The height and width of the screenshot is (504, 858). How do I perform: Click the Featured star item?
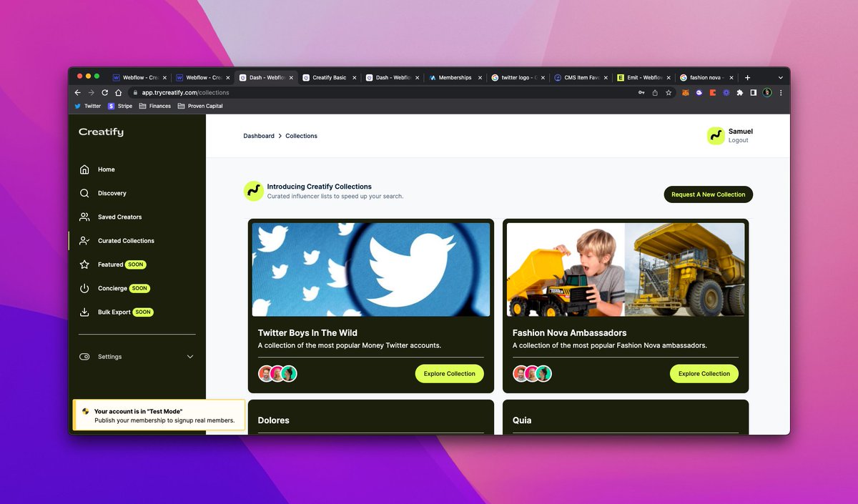(84, 265)
